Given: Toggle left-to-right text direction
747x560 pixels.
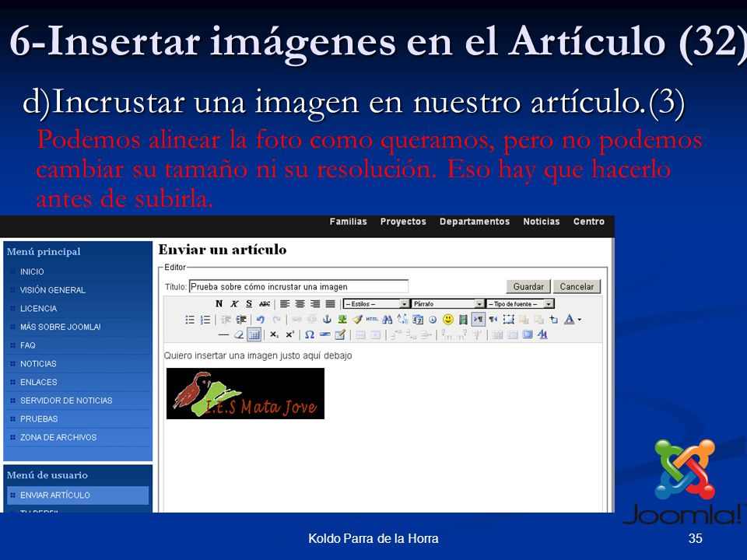Looking at the screenshot, I should coord(479,320).
